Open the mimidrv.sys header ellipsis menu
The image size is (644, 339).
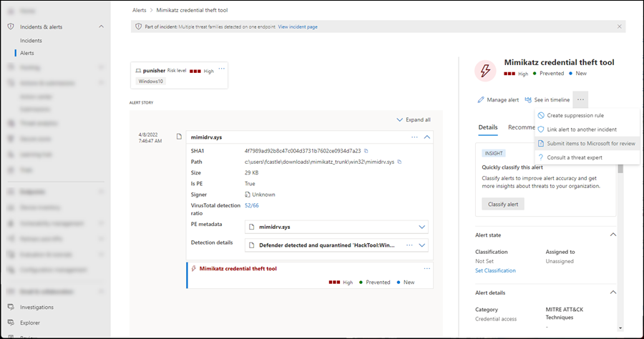click(414, 137)
